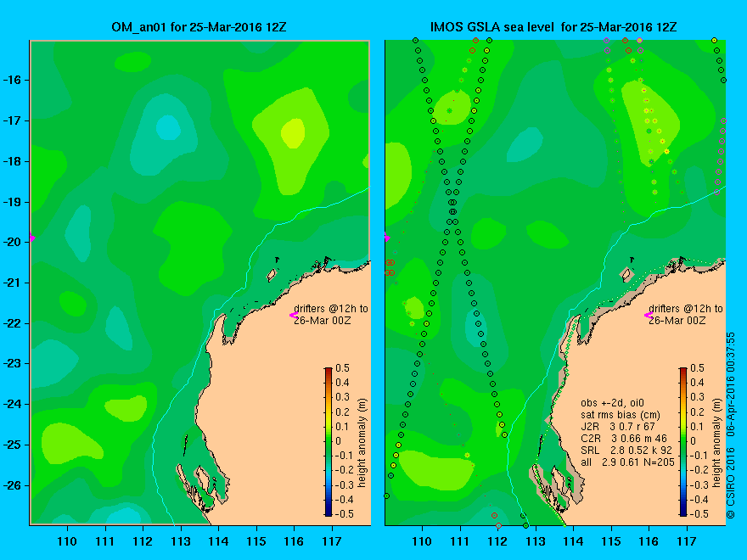Click longitude 112 under the GSLA map

click(497, 541)
